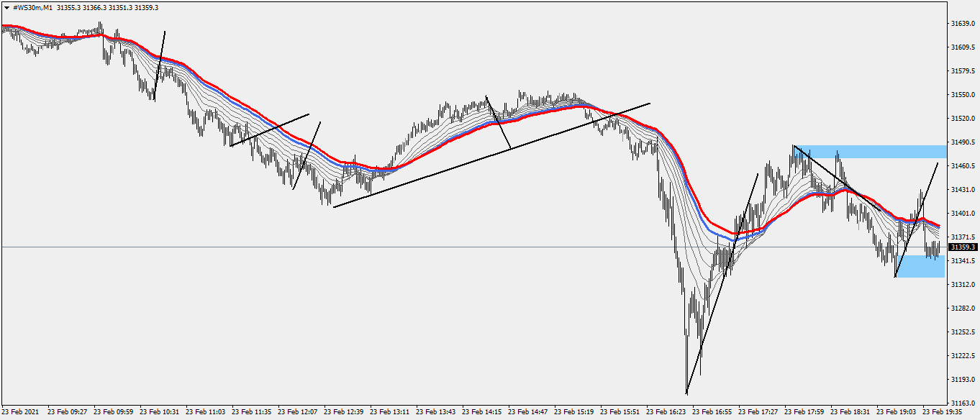Click the 23 Feb 17:59 time label
The image size is (980, 420).
tap(804, 413)
